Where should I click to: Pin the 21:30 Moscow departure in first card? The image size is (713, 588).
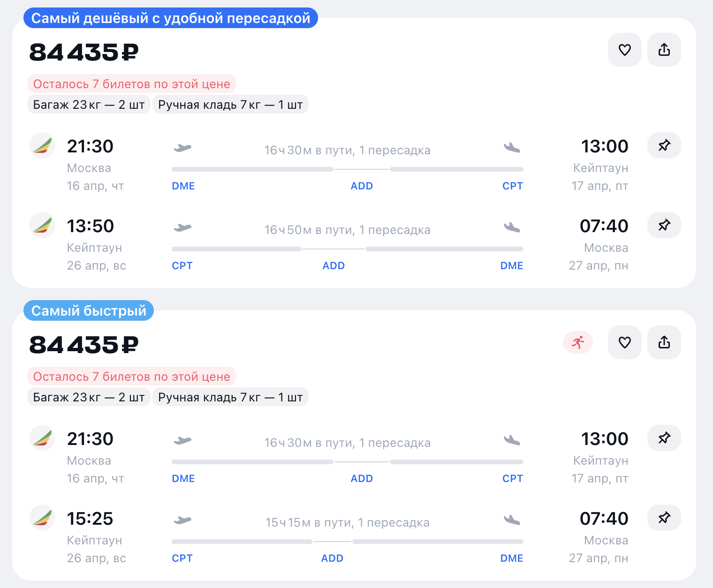pos(664,145)
